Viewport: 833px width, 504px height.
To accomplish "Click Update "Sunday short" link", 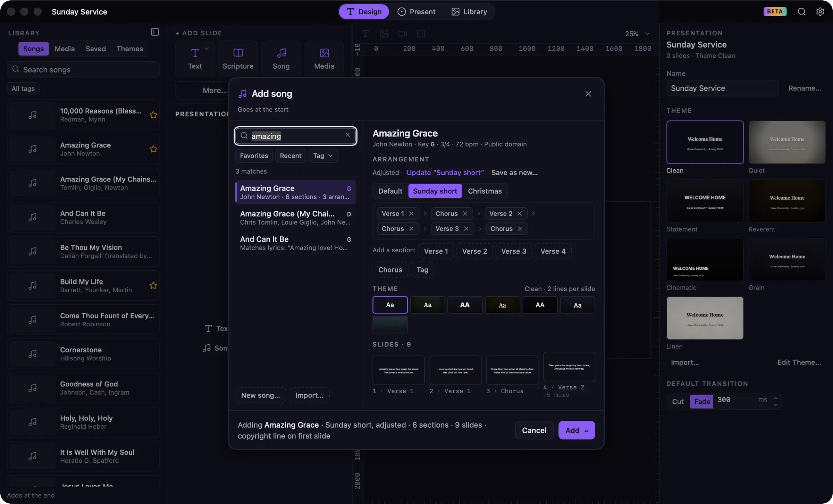I will (445, 173).
